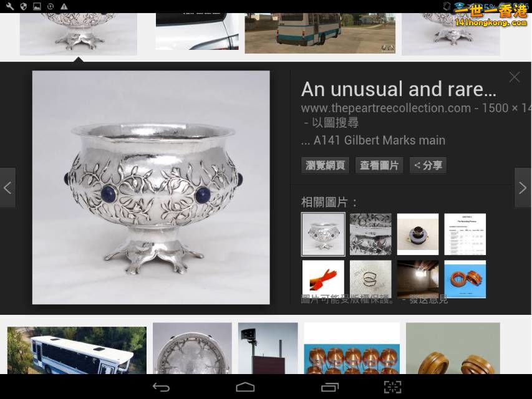This screenshot has height=399, width=532.
Task: Select the related round gray device thumbnail
Action: [418, 234]
